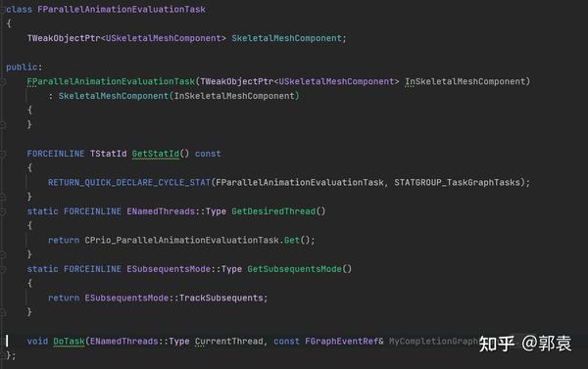This screenshot has width=588, height=369.
Task: Click 'static' on the GetDesiredThread line
Action: (42, 211)
